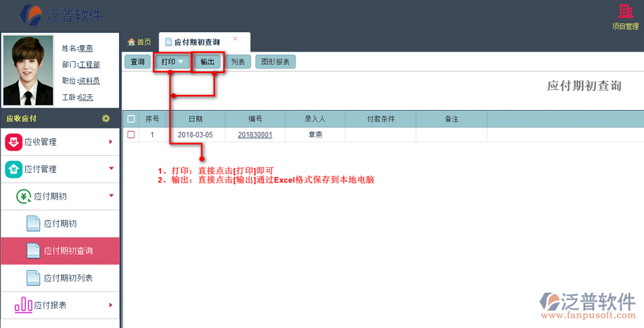Tick the select-all checkbox in table header
644x328 pixels.
click(131, 119)
